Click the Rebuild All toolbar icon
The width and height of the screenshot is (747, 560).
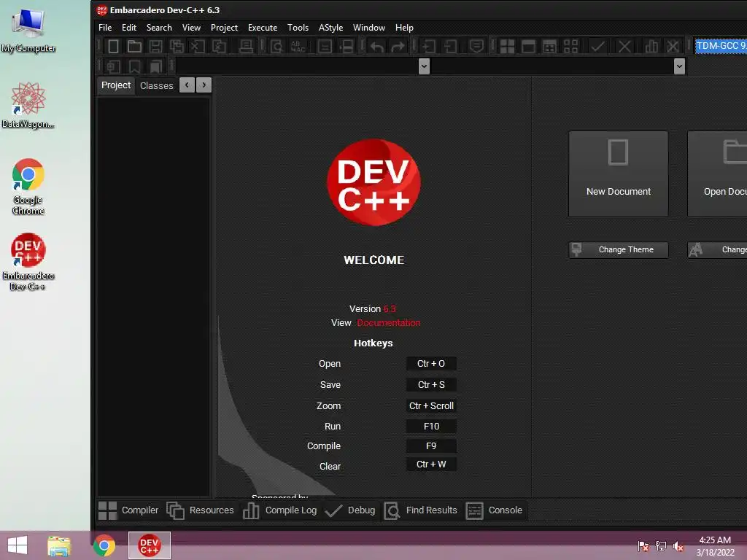click(570, 46)
